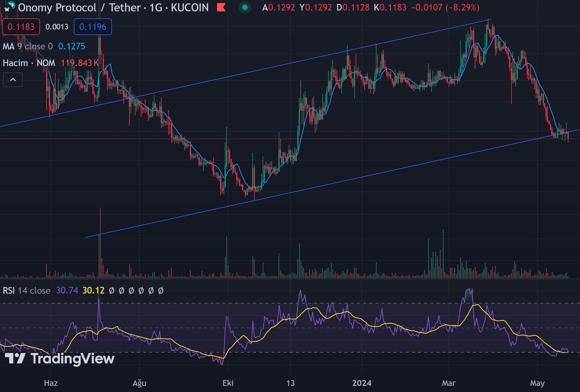Open the TradingView logo link
The height and width of the screenshot is (392, 580).
60,359
